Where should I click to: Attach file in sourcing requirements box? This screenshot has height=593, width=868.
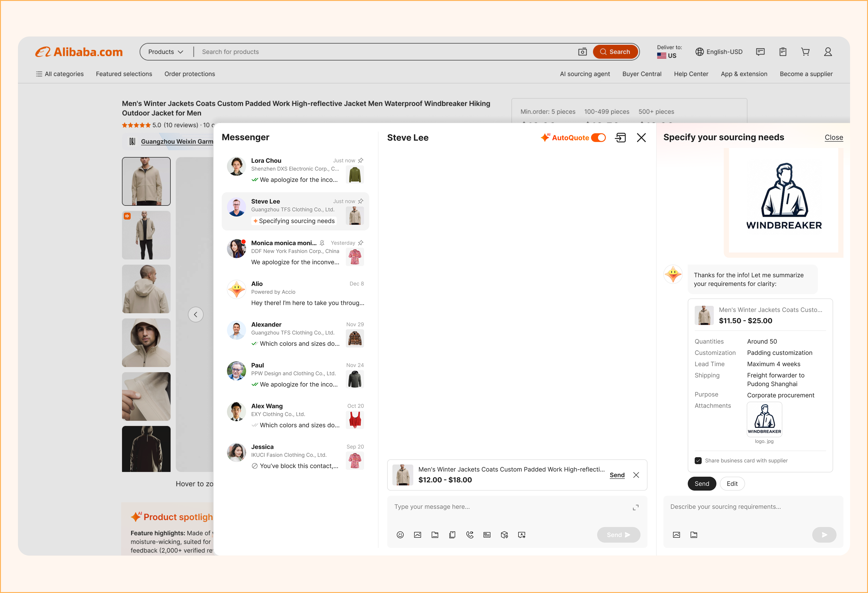coord(694,535)
